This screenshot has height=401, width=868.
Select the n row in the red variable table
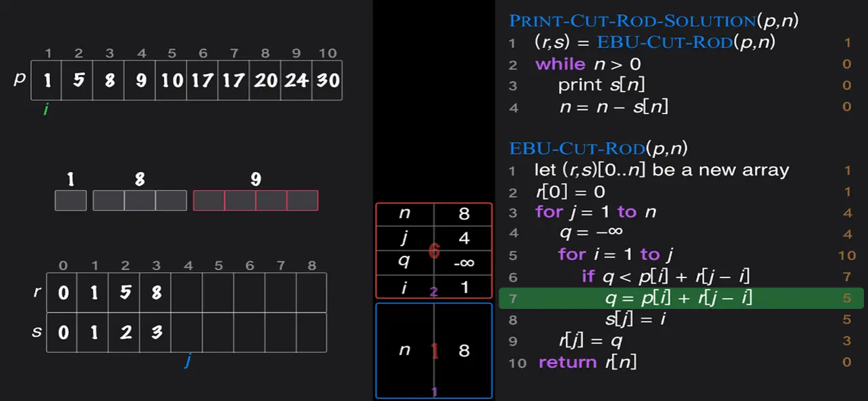434,213
